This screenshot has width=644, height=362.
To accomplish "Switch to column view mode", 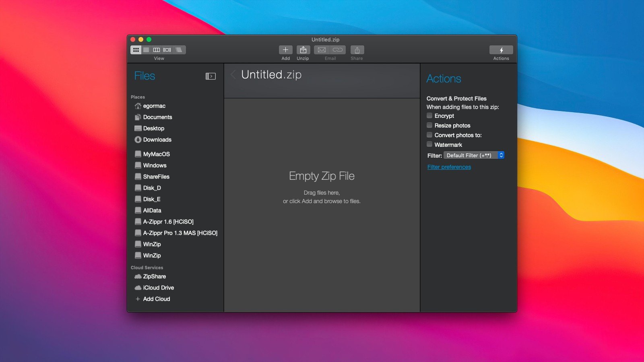I will (x=157, y=50).
